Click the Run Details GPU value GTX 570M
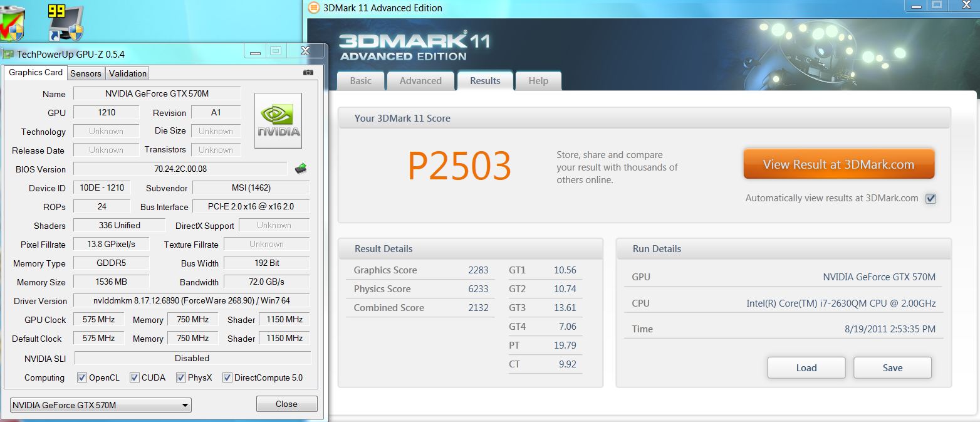Image resolution: width=980 pixels, height=422 pixels. pos(879,277)
